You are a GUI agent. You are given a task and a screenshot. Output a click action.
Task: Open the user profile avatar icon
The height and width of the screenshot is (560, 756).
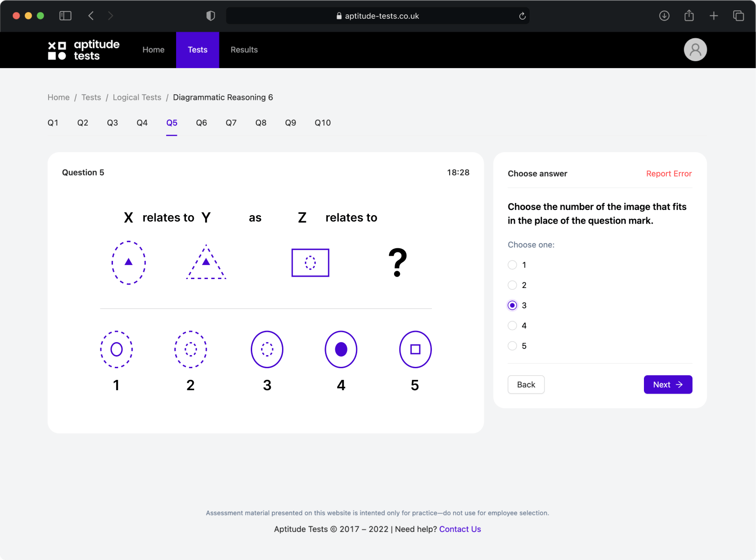pyautogui.click(x=695, y=49)
